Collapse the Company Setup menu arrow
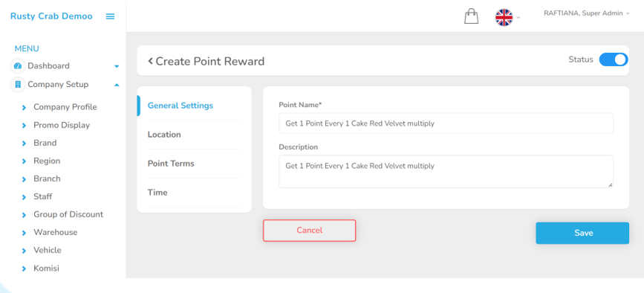644x293 pixels. coord(117,85)
